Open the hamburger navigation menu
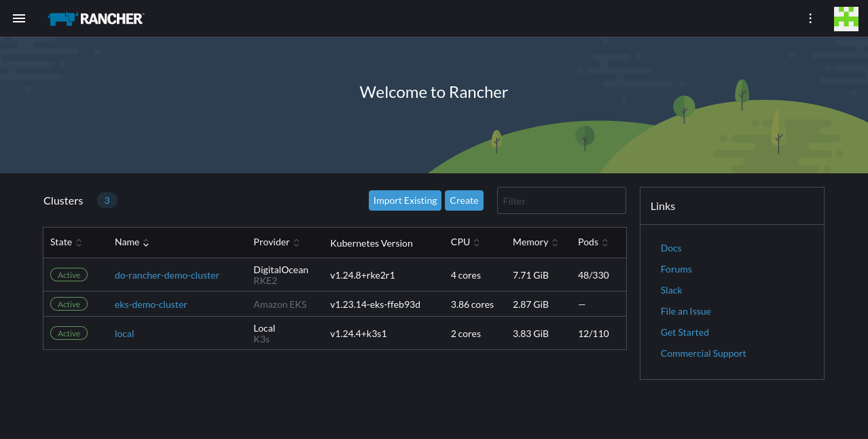This screenshot has width=868, height=439. (x=19, y=18)
